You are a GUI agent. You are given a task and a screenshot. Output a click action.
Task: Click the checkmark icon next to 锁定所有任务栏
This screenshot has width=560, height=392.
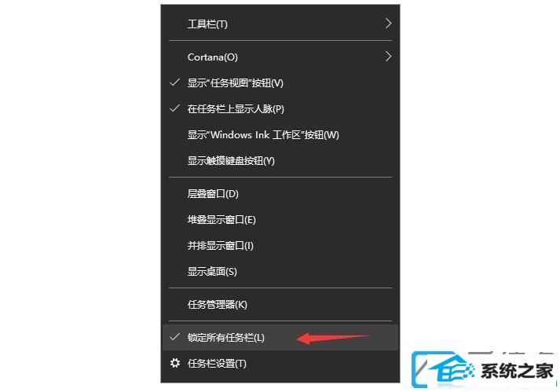tap(174, 337)
